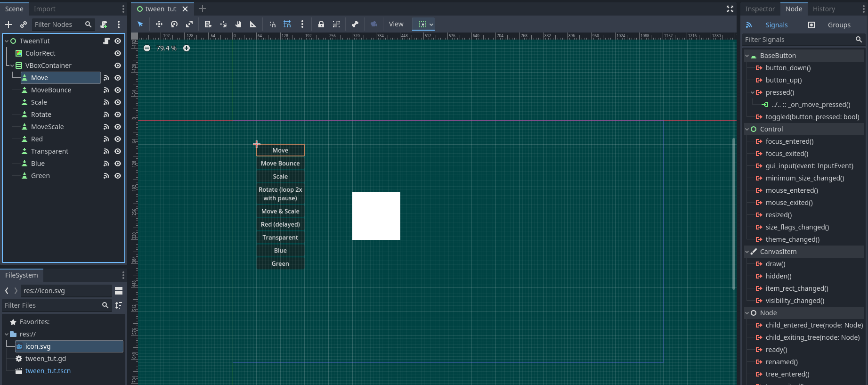Show signals of the Red node

[x=106, y=139]
